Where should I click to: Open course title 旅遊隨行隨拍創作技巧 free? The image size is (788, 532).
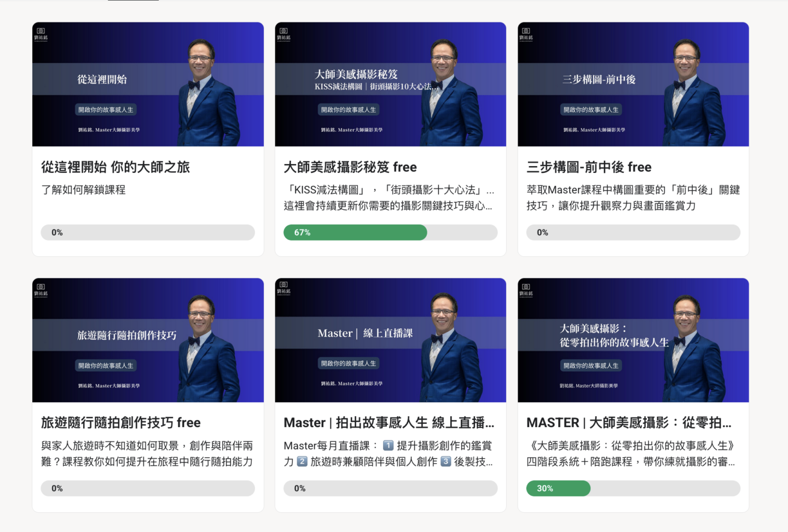121,423
